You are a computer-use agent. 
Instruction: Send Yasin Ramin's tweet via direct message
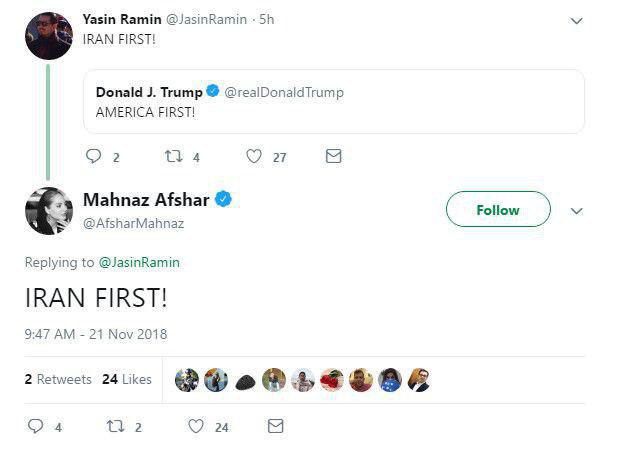click(x=334, y=156)
